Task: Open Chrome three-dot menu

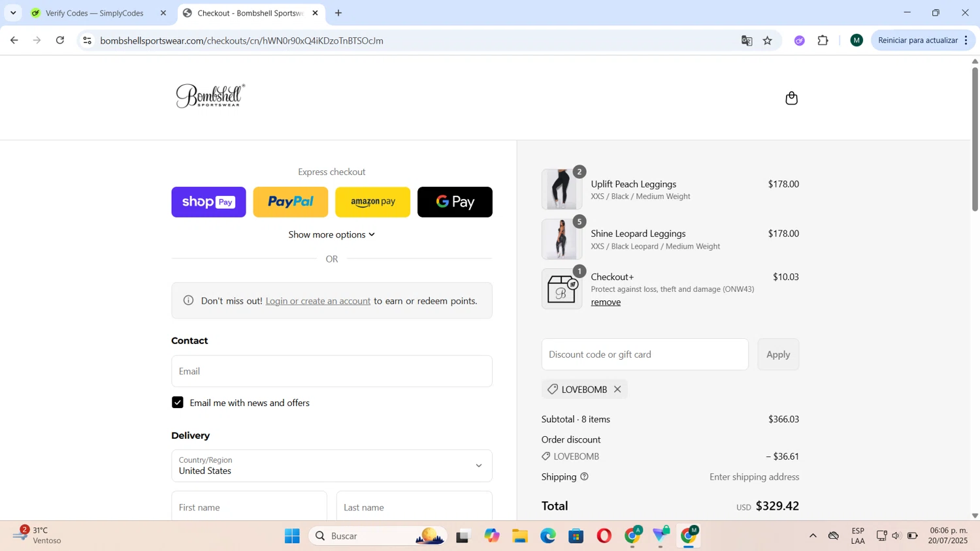Action: click(x=966, y=40)
